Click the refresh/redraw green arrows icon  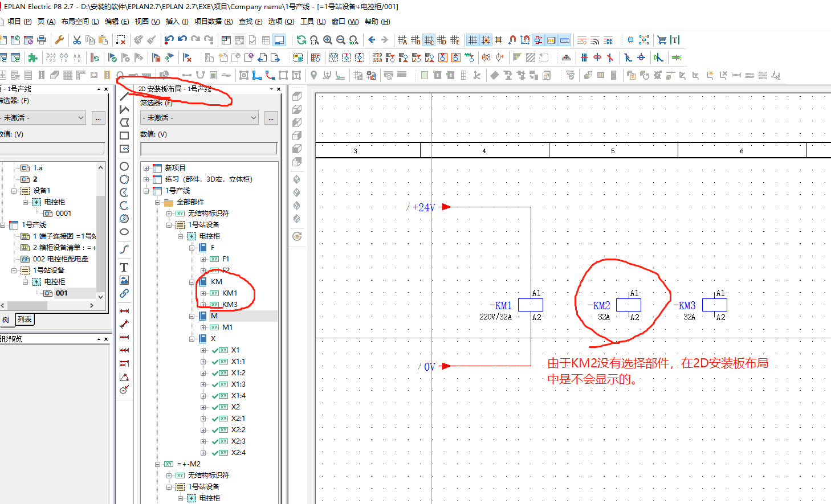point(301,40)
